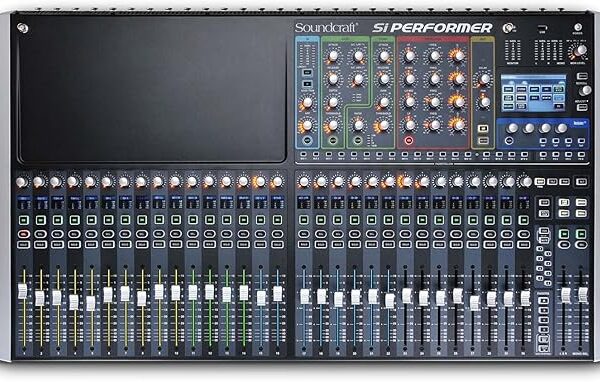Image resolution: width=600 pixels, height=382 pixels.
Task: Click the round button in blue Lexicon section
Action: click(x=509, y=141)
